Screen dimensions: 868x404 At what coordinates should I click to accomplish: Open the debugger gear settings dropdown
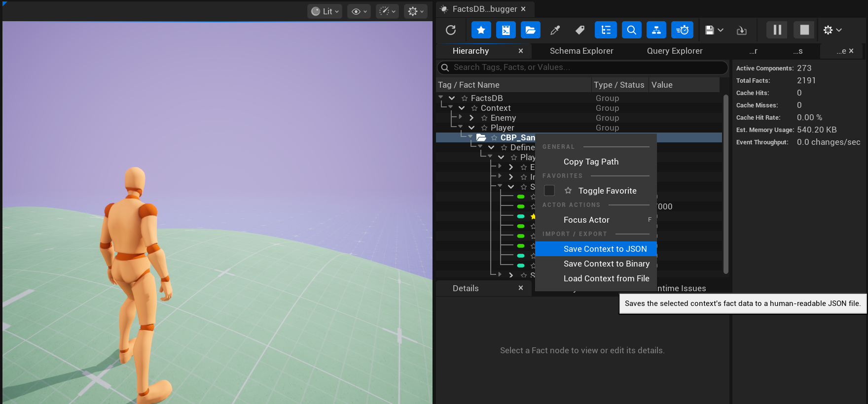[x=832, y=30]
